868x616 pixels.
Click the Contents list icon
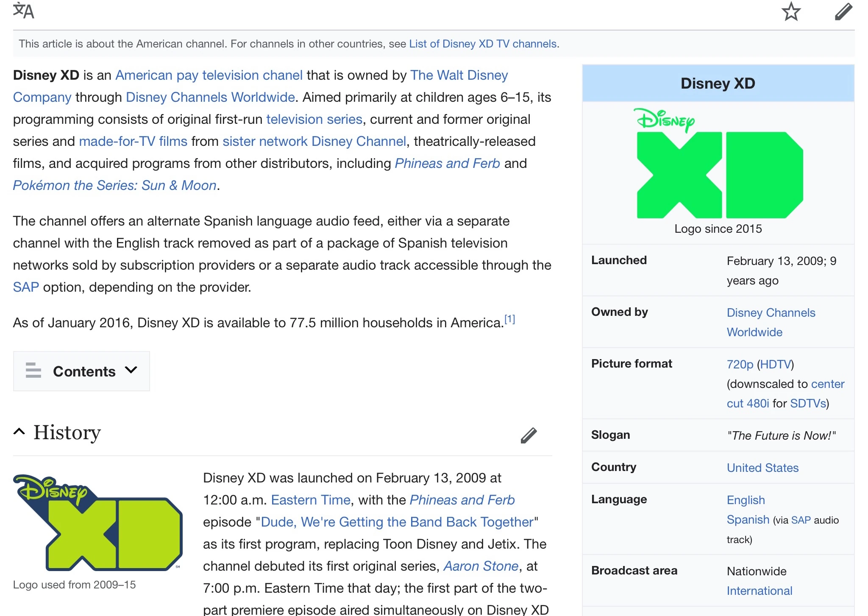pos(33,371)
